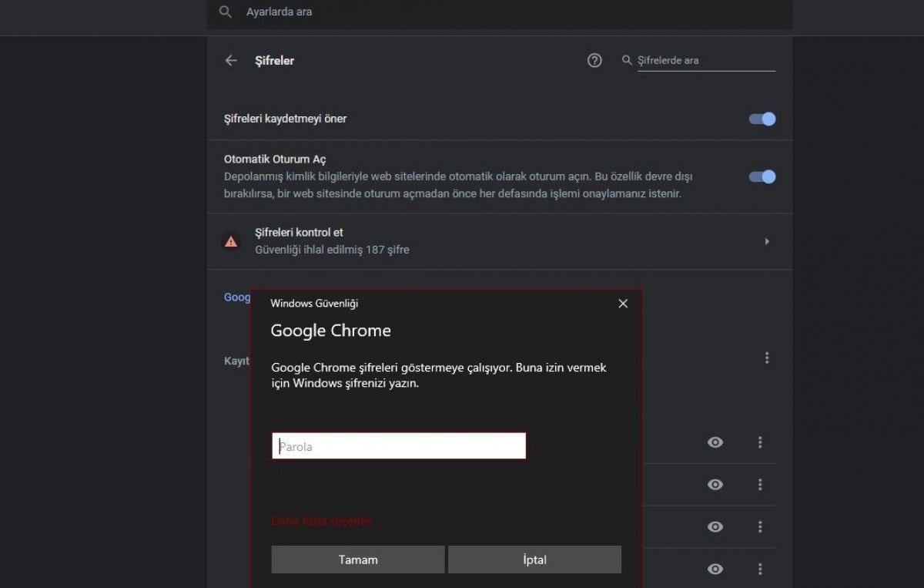Show the second saved password with eye icon
Viewport: 924px width, 588px height.
(x=715, y=485)
